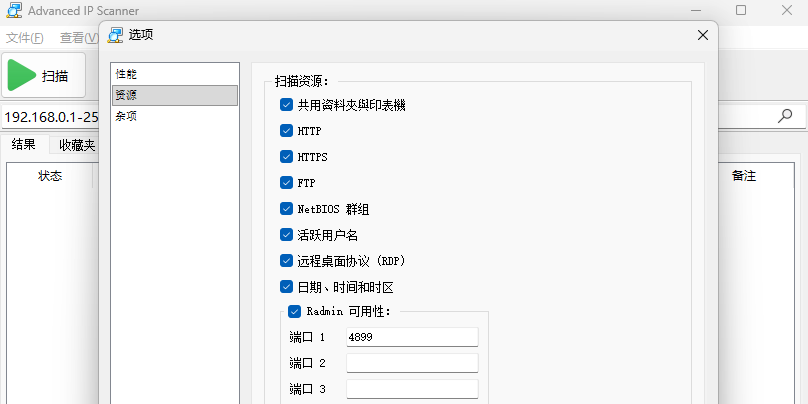Click the 扫描 button label
Image resolution: width=808 pixels, height=404 pixels.
tap(55, 76)
